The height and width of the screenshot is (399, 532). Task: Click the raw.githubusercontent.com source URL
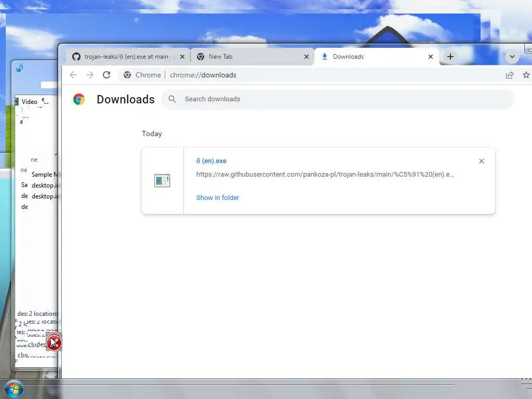325,175
